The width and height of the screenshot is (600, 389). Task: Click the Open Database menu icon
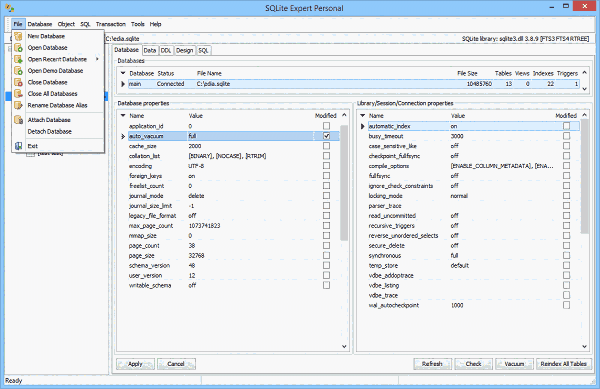18,48
